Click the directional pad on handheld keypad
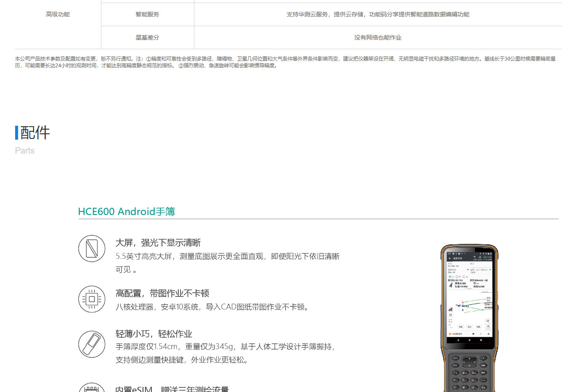Viewport: 578px width, 392px height. pos(469,362)
